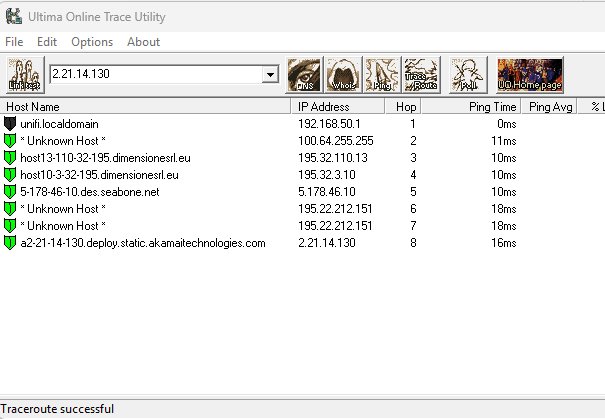The width and height of the screenshot is (605, 419).
Task: Run a DNS lookup with the DNS icon
Action: coord(304,75)
